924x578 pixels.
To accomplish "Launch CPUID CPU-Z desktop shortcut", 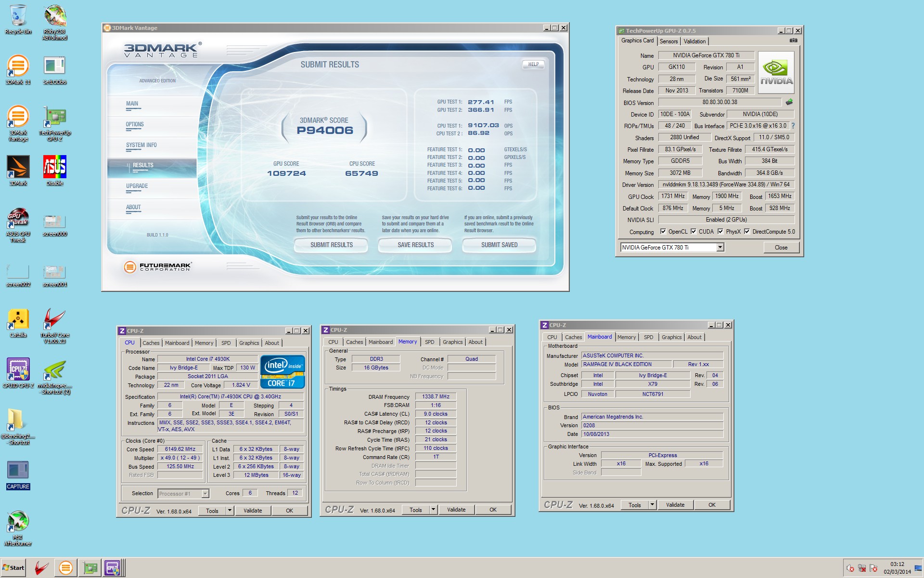I will [x=18, y=373].
